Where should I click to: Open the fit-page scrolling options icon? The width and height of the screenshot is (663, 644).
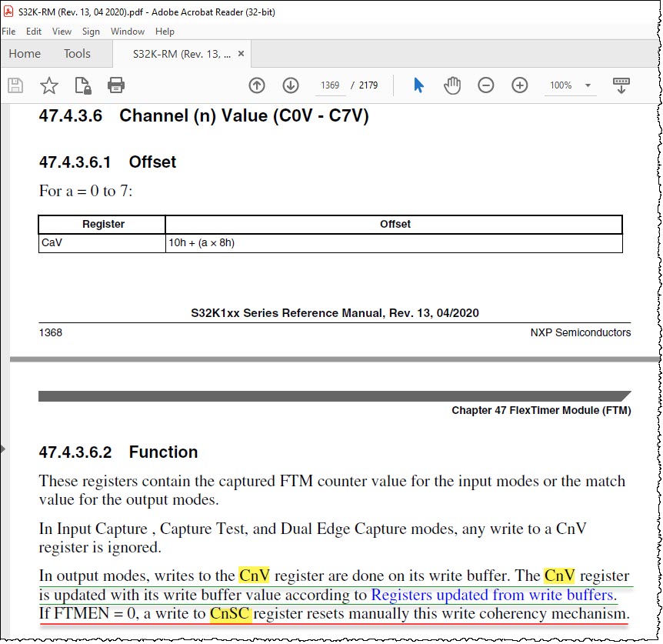[621, 85]
